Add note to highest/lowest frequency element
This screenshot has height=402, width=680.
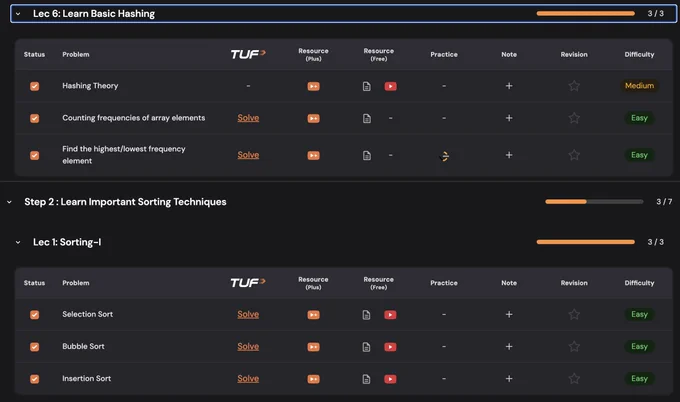coord(509,155)
